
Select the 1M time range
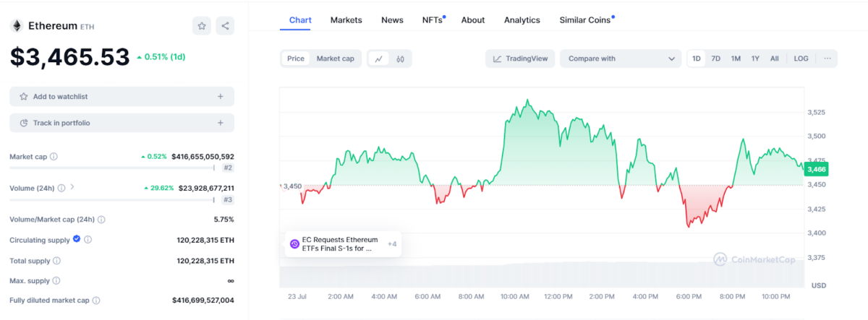pos(736,59)
